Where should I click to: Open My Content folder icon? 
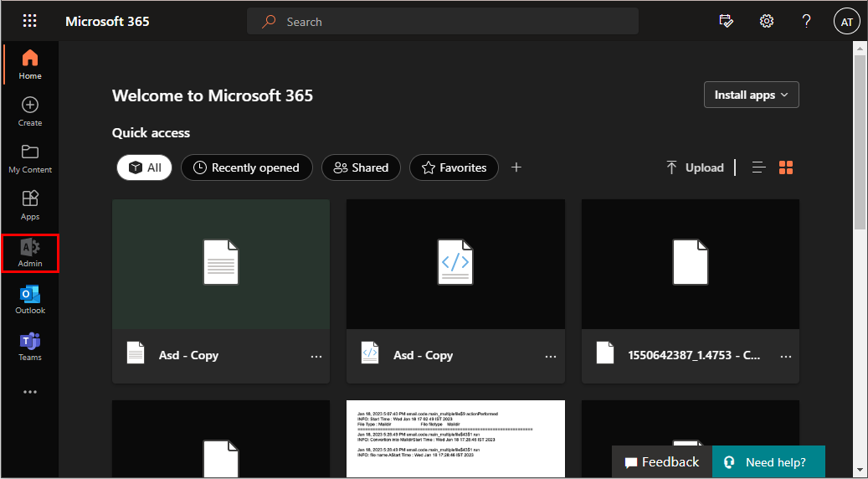click(x=30, y=159)
